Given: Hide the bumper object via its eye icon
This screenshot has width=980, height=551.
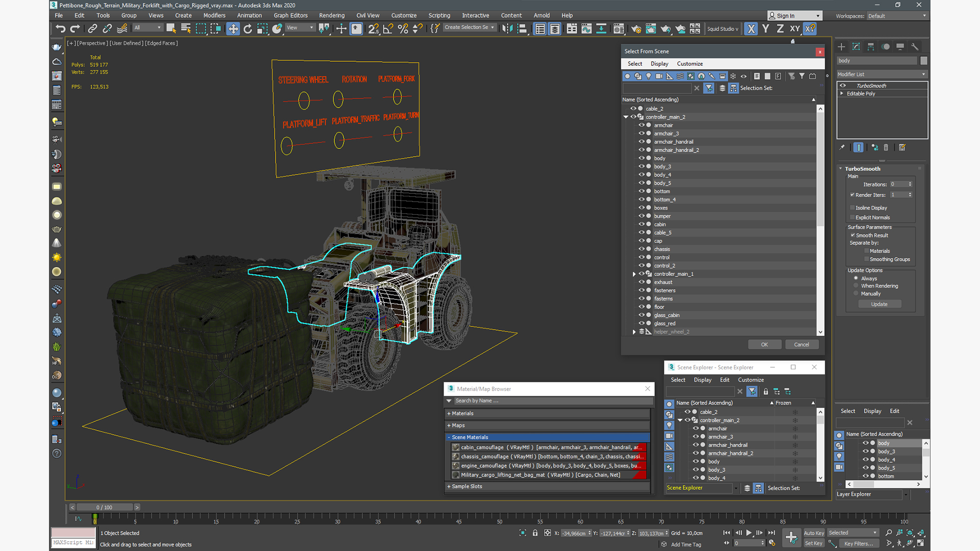Looking at the screenshot, I should (641, 216).
